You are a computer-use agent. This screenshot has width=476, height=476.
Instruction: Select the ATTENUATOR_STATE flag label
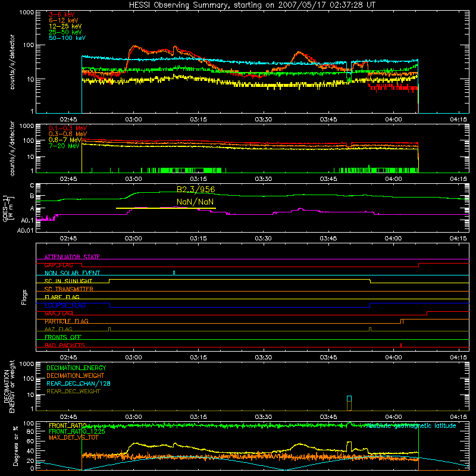tap(72, 257)
